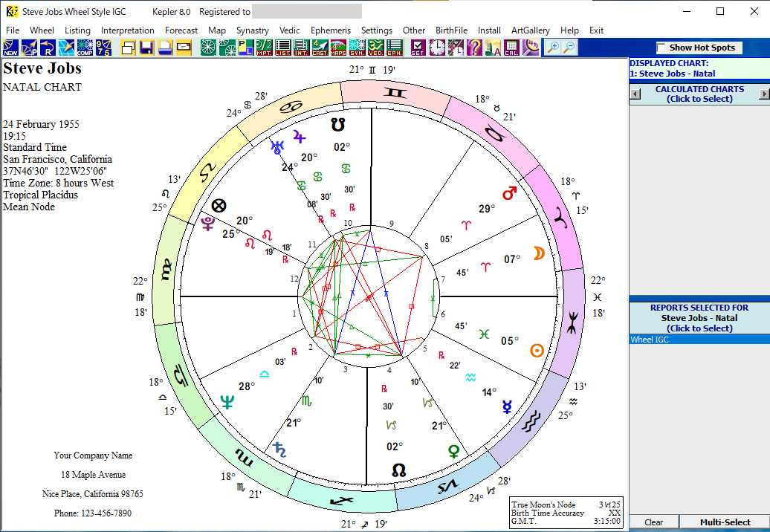This screenshot has height=532, width=770.
Task: Click the PL page layout icon
Action: pyautogui.click(x=245, y=48)
